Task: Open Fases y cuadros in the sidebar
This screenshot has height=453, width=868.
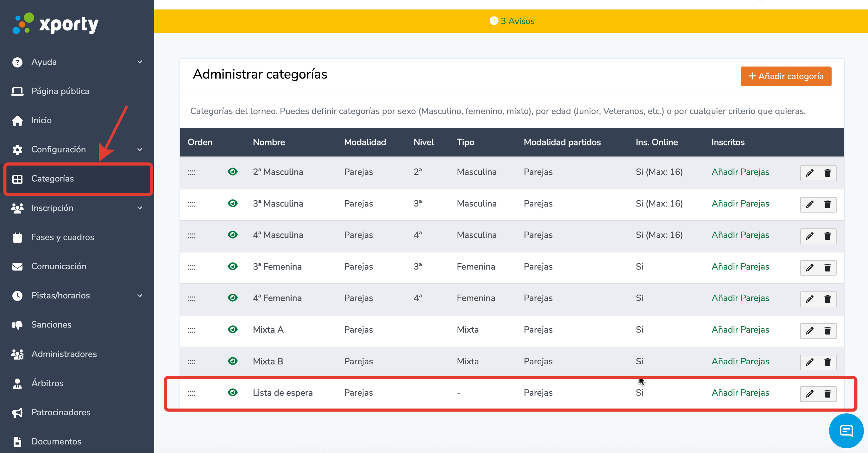Action: pyautogui.click(x=63, y=237)
